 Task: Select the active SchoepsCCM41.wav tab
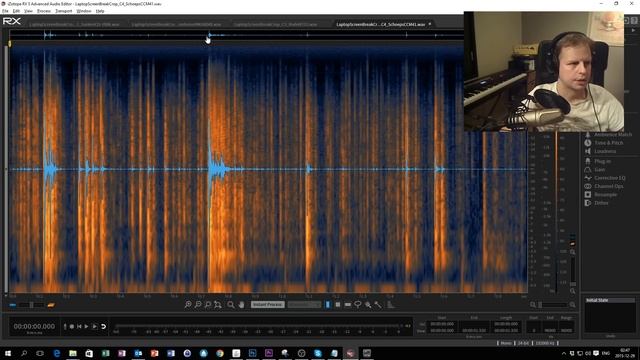[380, 24]
